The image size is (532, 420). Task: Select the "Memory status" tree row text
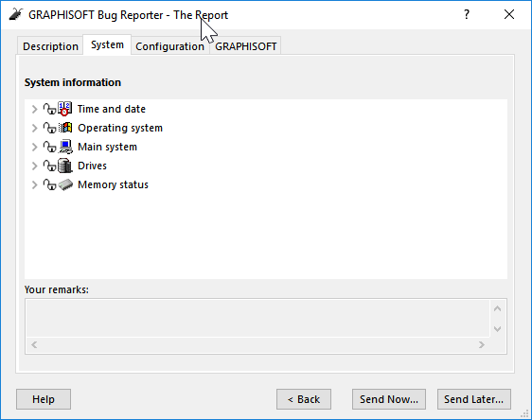(113, 184)
